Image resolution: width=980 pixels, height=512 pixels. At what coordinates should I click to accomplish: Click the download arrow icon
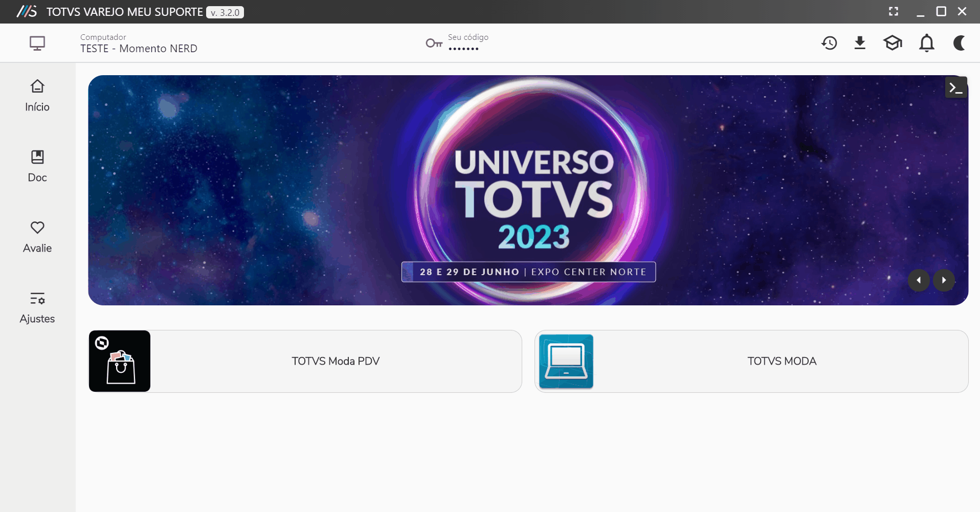[860, 43]
